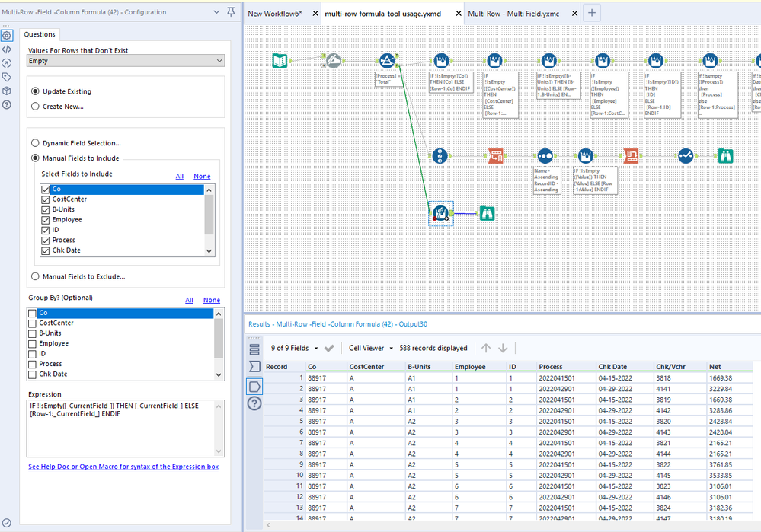The image size is (761, 532).
Task: Sort by the Net column header
Action: pyautogui.click(x=730, y=367)
